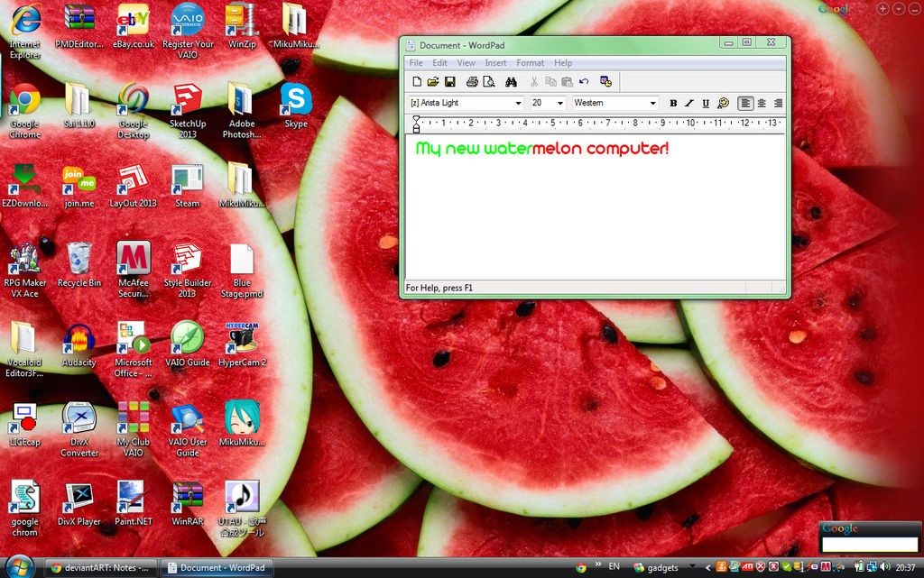Create a new WordPad document
The image size is (924, 578).
pos(417,82)
